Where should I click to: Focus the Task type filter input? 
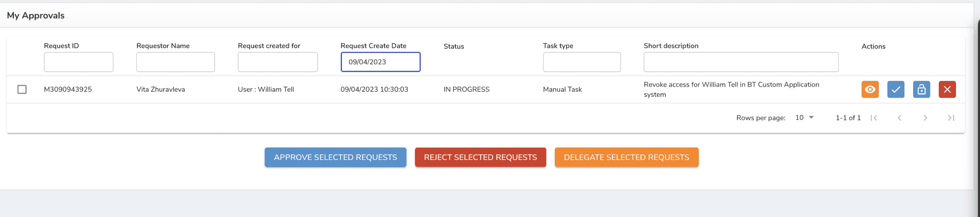[x=581, y=62]
